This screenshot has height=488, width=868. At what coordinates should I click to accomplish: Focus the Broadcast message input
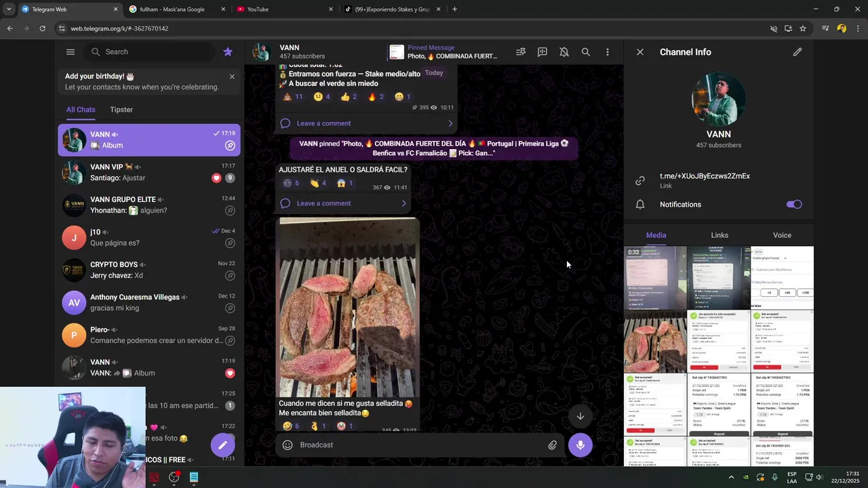pos(420,445)
